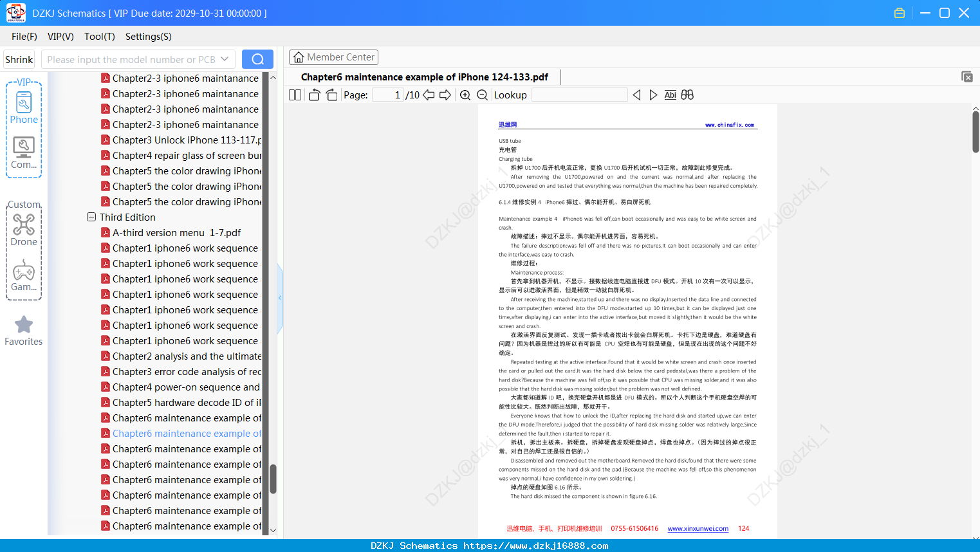Screen dimensions: 980x552
Task: Open Chapter4 power-on sequence file
Action: tap(186, 387)
